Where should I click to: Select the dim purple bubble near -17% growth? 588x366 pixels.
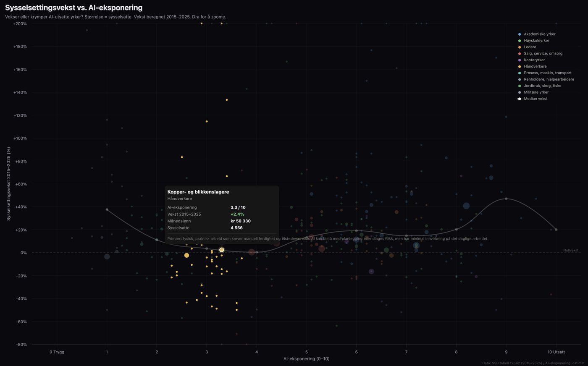pos(371,272)
